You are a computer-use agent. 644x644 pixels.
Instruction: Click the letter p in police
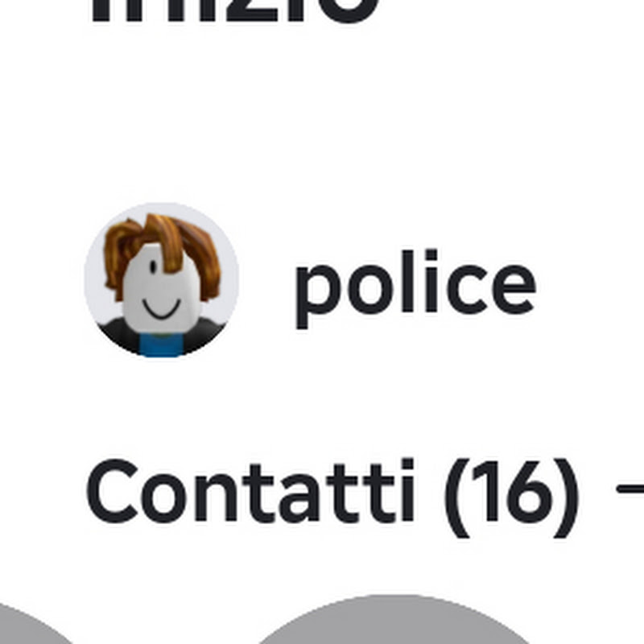tap(318, 296)
